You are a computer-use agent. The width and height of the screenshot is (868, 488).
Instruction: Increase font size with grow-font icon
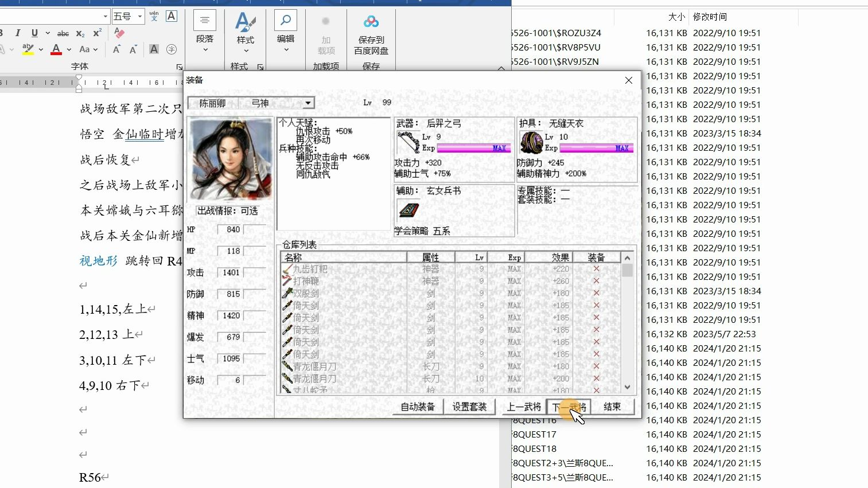pos(116,49)
